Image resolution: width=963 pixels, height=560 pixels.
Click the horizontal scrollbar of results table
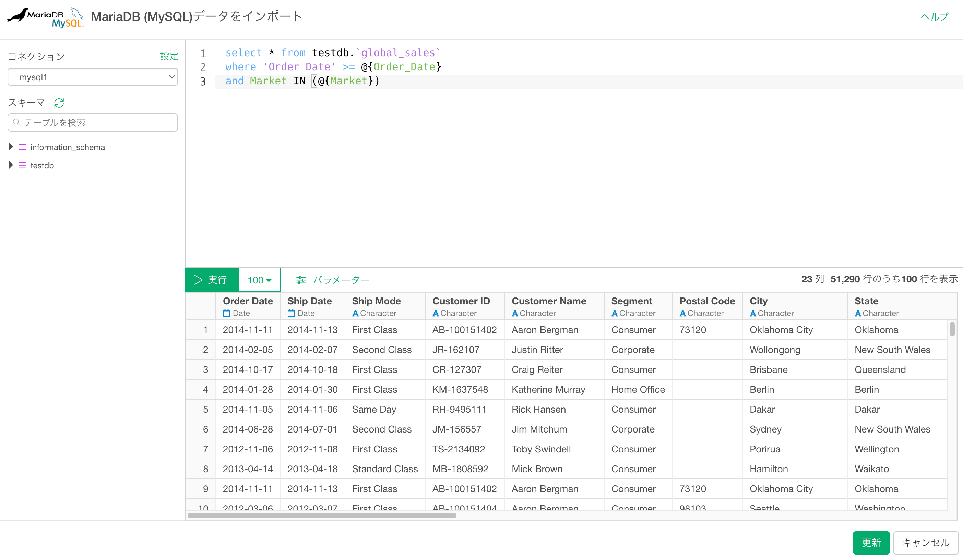322,515
